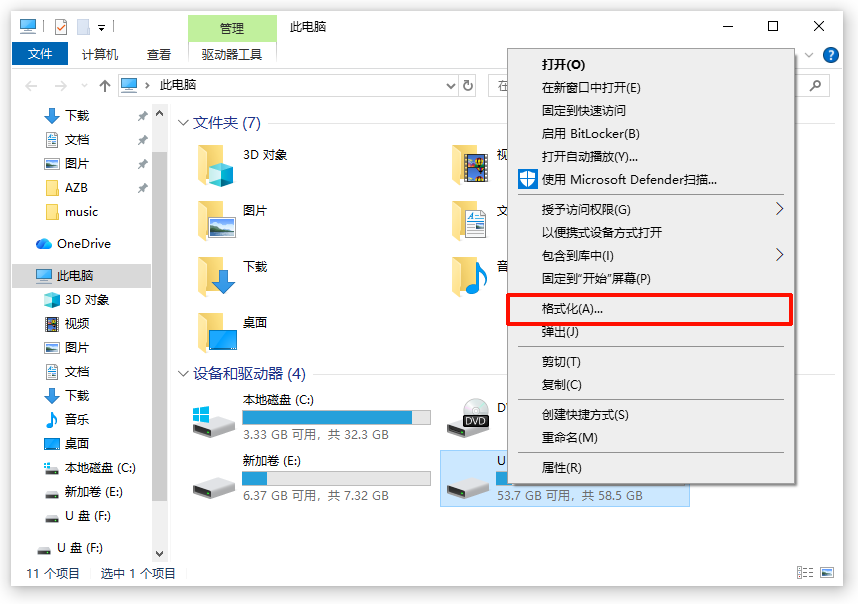858x604 pixels.
Task: Select 音乐 in the navigation tree
Action: (77, 419)
